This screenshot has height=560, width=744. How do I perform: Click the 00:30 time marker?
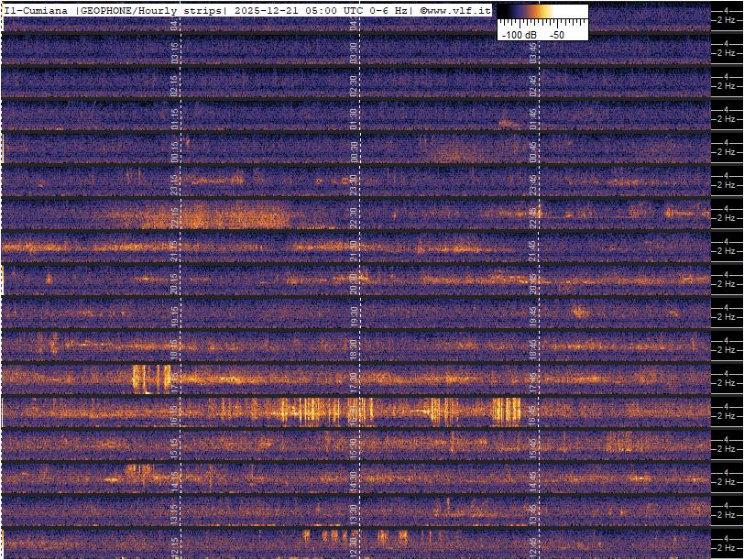354,150
